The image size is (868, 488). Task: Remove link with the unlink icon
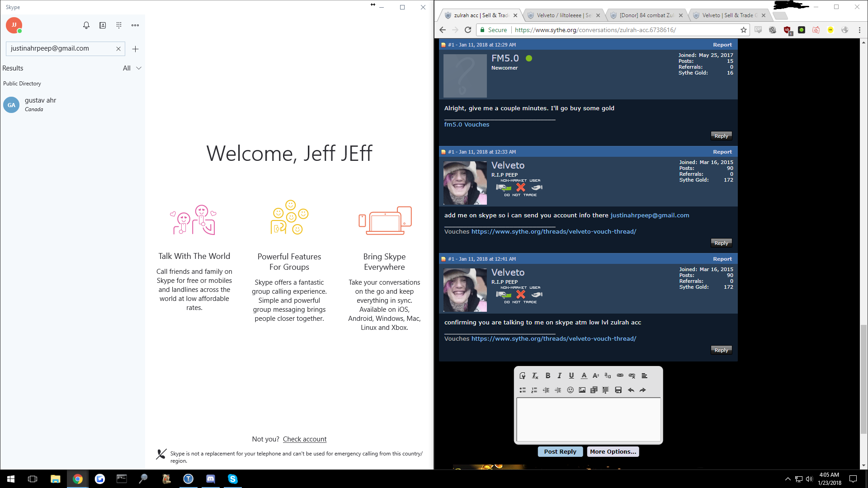tap(632, 375)
